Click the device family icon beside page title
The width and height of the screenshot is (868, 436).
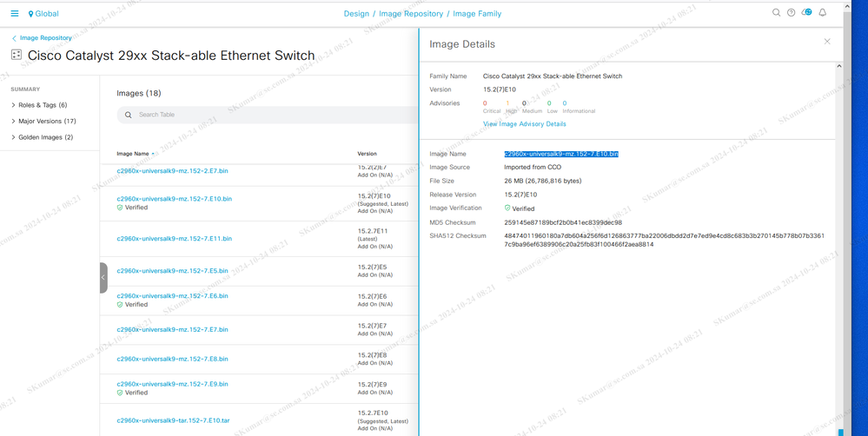16,55
